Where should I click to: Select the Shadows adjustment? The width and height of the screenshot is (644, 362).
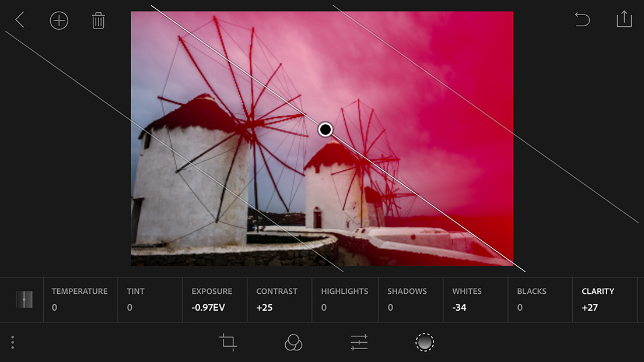pyautogui.click(x=407, y=300)
